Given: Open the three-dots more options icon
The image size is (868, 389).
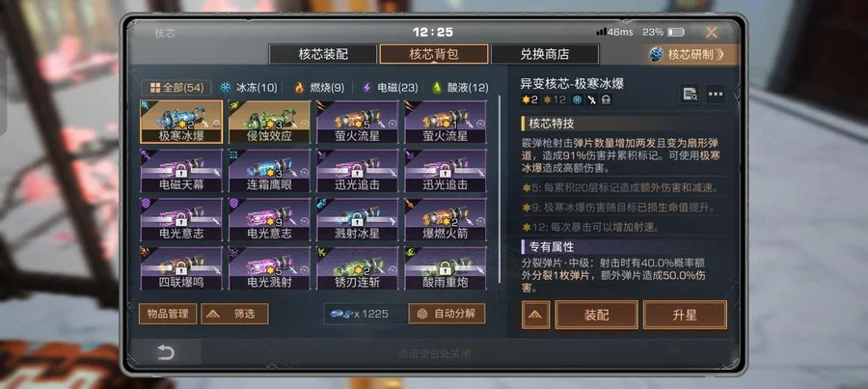Looking at the screenshot, I should click(716, 95).
